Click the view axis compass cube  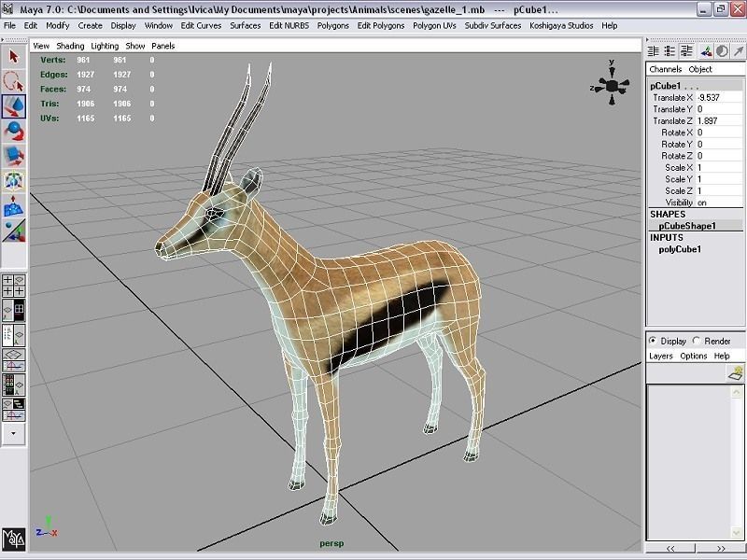(x=612, y=85)
